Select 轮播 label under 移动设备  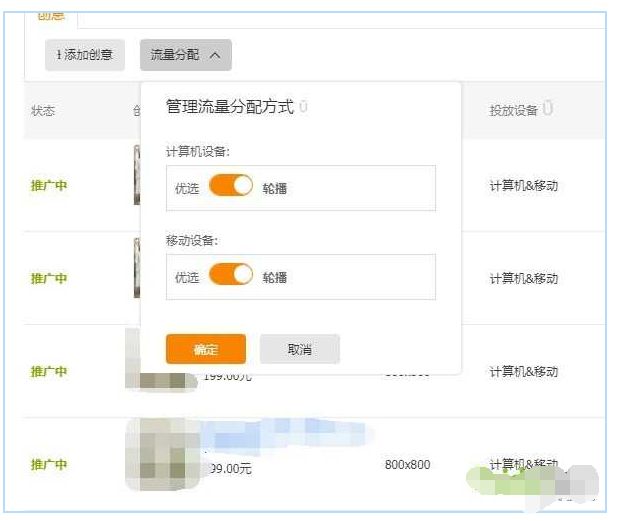click(x=275, y=277)
